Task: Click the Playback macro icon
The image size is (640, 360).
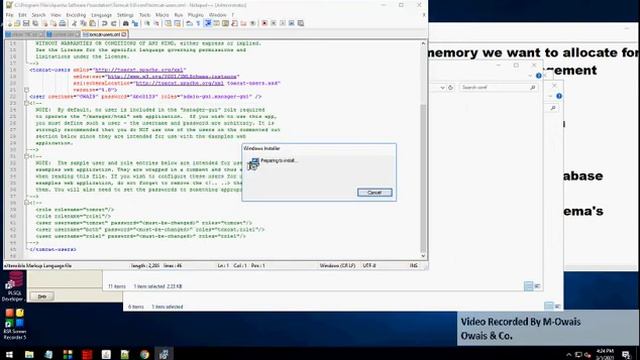Action: [282, 24]
